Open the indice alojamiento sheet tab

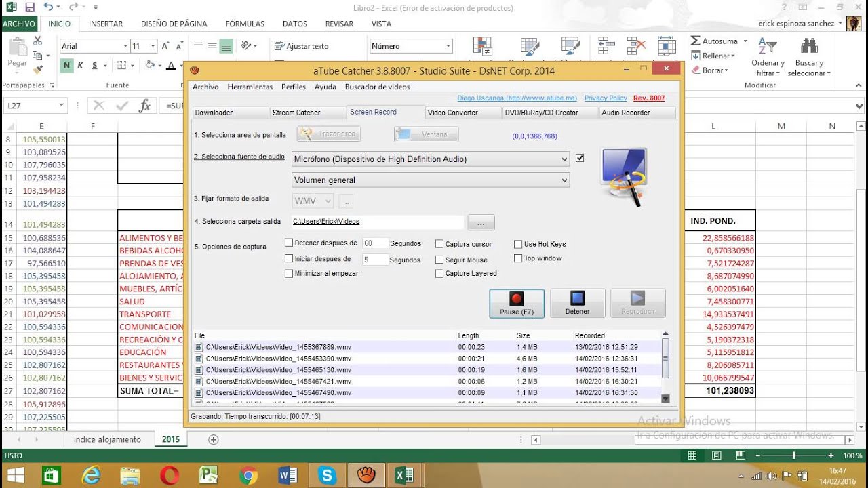pos(107,439)
